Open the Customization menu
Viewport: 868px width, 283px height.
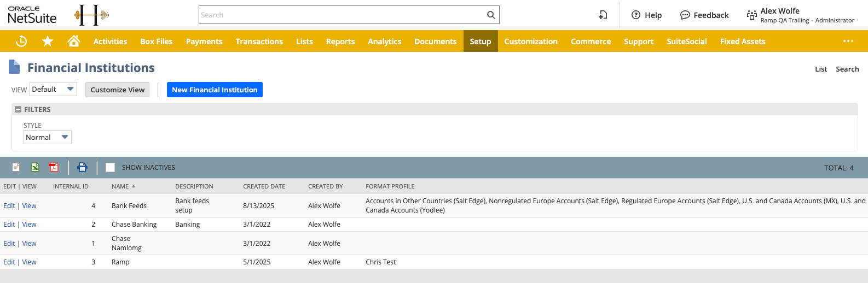[x=531, y=41]
